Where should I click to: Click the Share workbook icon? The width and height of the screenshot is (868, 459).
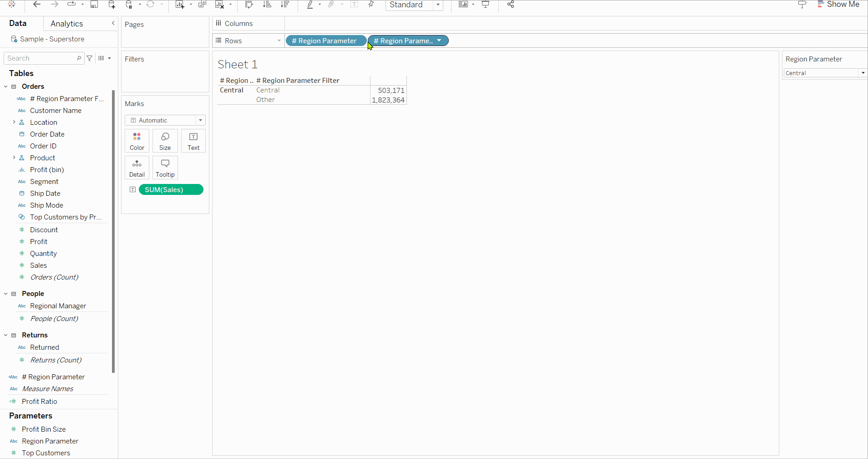[510, 5]
